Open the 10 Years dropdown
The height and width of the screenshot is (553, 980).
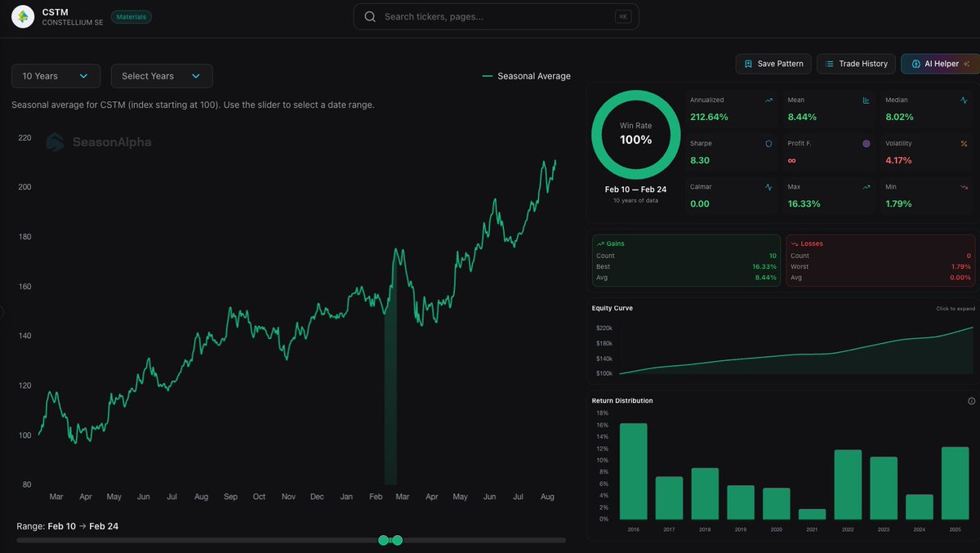[56, 75]
